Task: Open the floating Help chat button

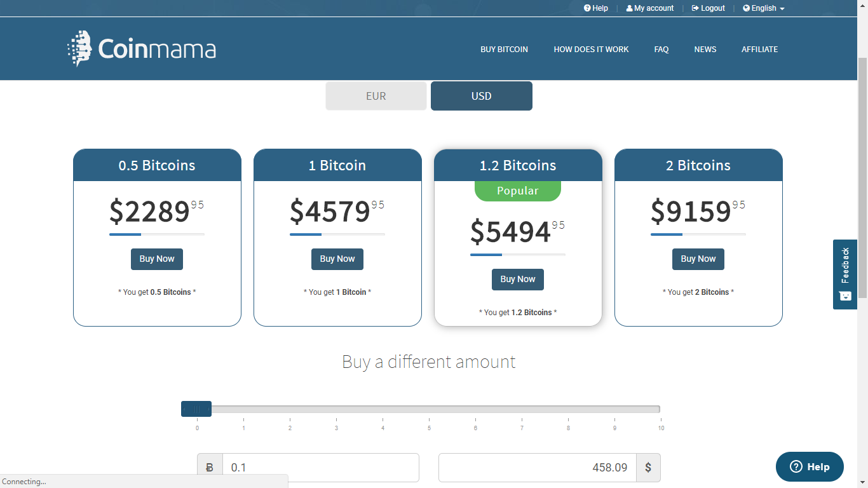Action: (810, 466)
